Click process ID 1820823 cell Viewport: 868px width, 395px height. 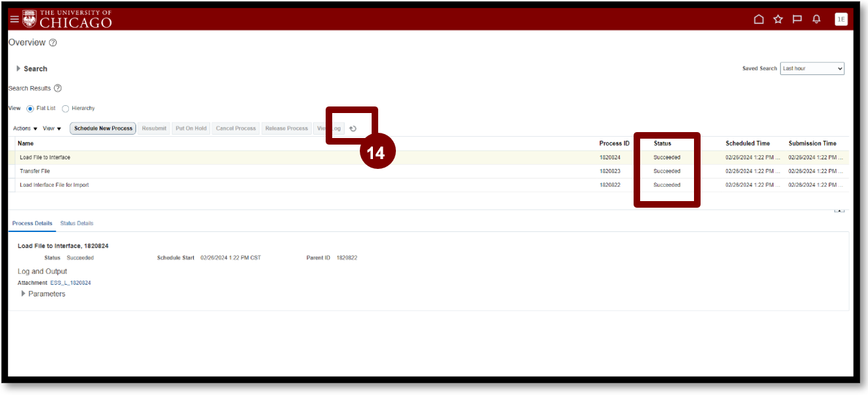610,172
